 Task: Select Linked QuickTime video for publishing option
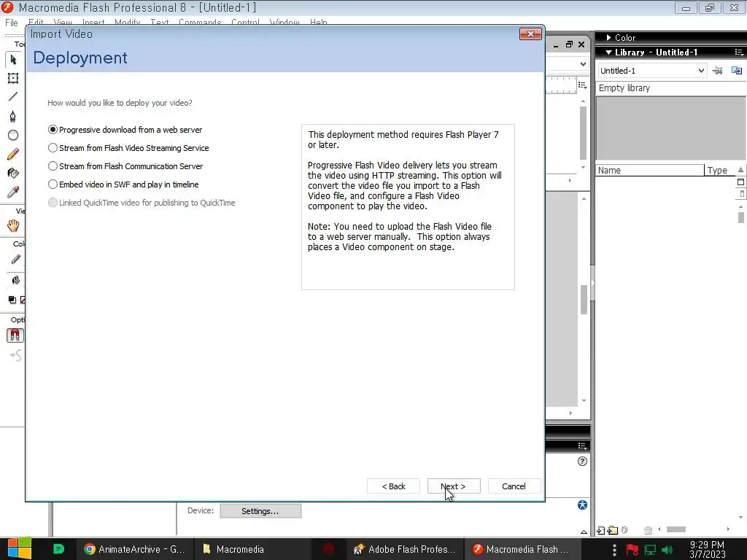[142, 203]
